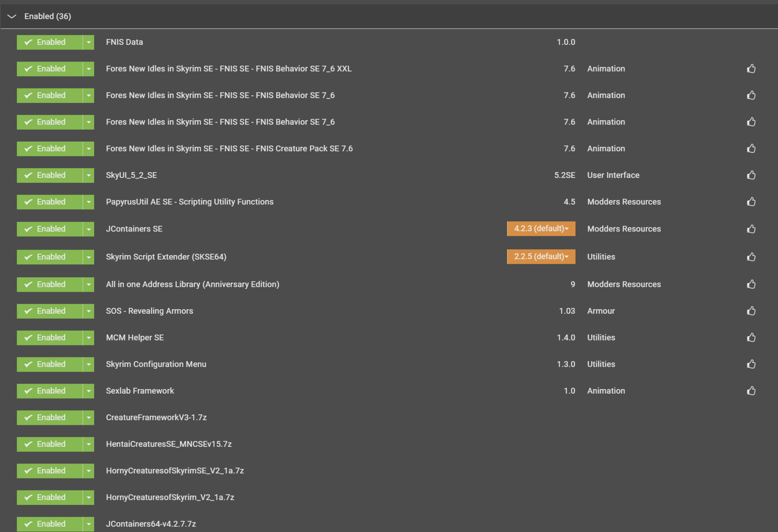Toggle Enabled button for SkyUI_5_2_SE
778x532 pixels.
(x=49, y=175)
